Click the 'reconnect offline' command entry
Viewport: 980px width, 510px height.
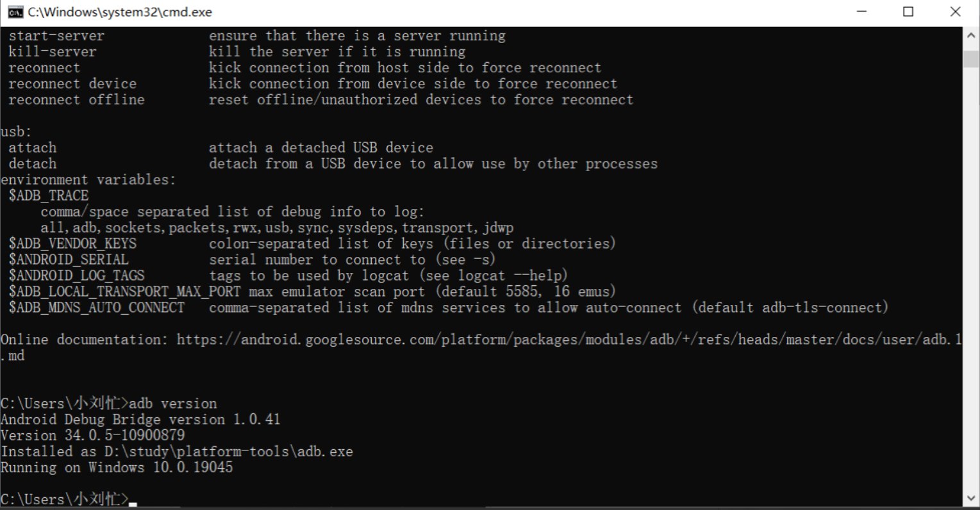pyautogui.click(x=76, y=100)
